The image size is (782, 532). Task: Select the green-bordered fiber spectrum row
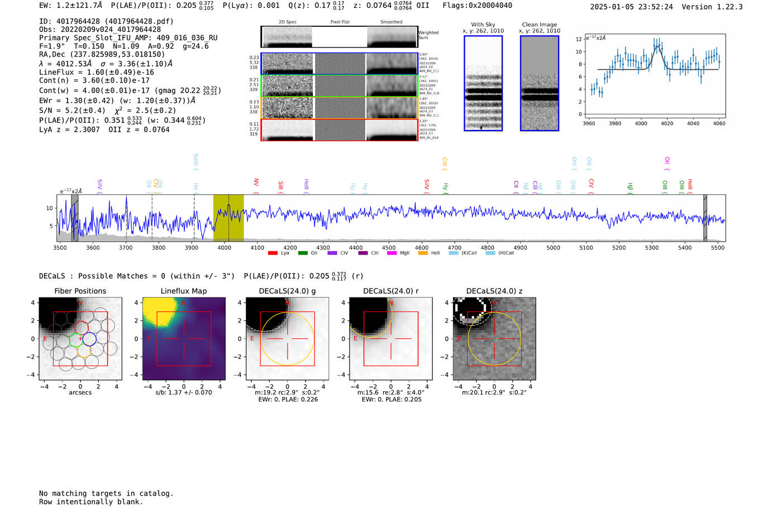(x=339, y=86)
